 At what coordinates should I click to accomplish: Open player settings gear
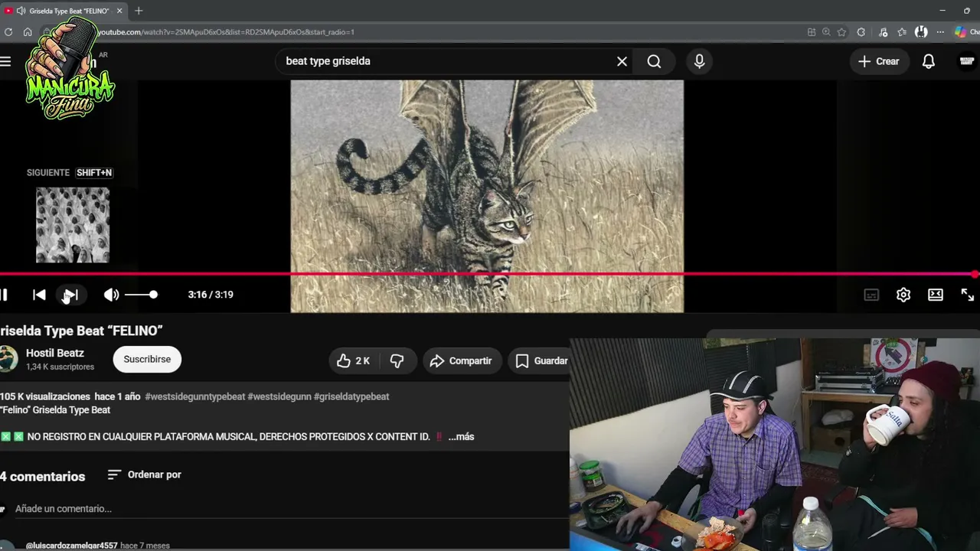[x=903, y=295]
